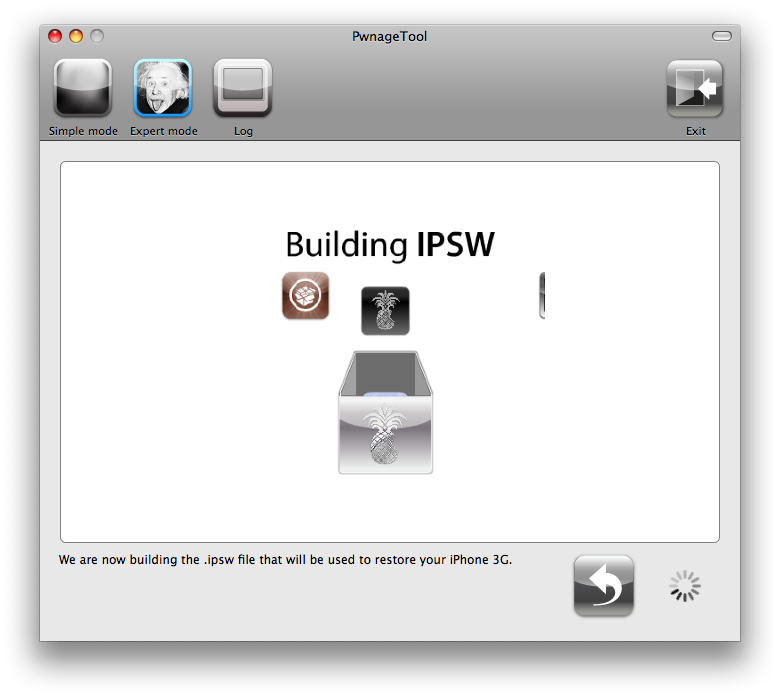Image resolution: width=780 pixels, height=696 pixels.
Task: Minimize the PwnageTool window with yellow button
Action: click(x=76, y=36)
